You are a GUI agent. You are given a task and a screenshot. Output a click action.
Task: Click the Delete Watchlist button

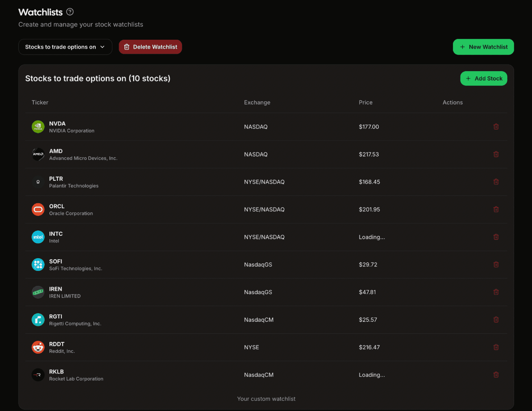pos(150,47)
